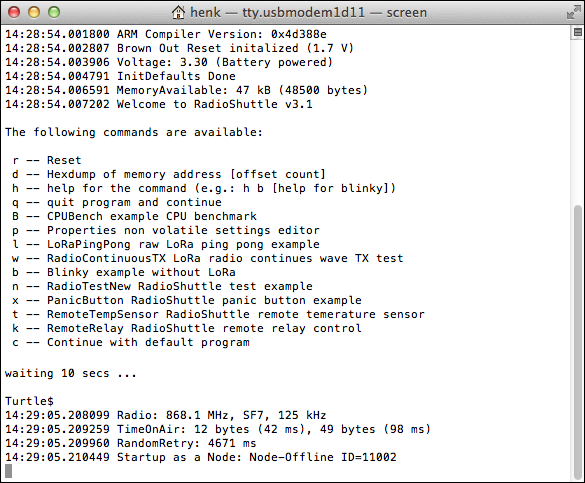Click the 'waiting 10 secs ...' text

coord(71,373)
